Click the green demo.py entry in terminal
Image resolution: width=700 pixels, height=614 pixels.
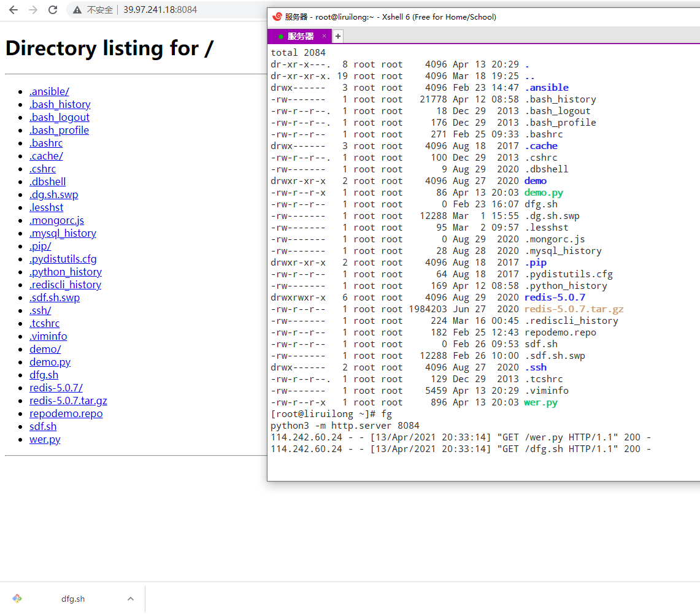click(x=544, y=193)
